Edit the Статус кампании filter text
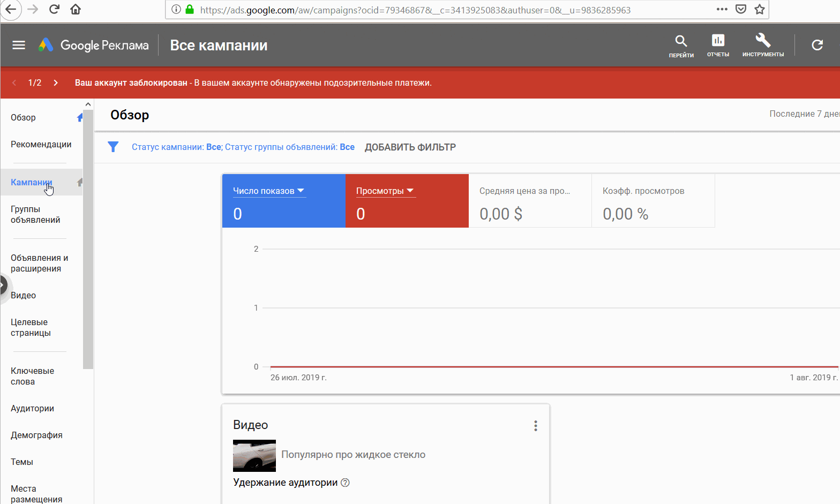The image size is (840, 504). click(x=243, y=147)
